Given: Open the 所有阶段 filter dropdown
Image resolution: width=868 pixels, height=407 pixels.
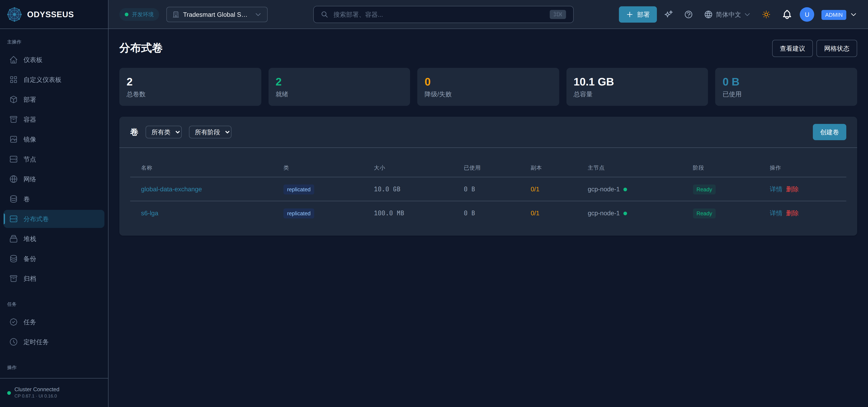Looking at the screenshot, I should 210,132.
